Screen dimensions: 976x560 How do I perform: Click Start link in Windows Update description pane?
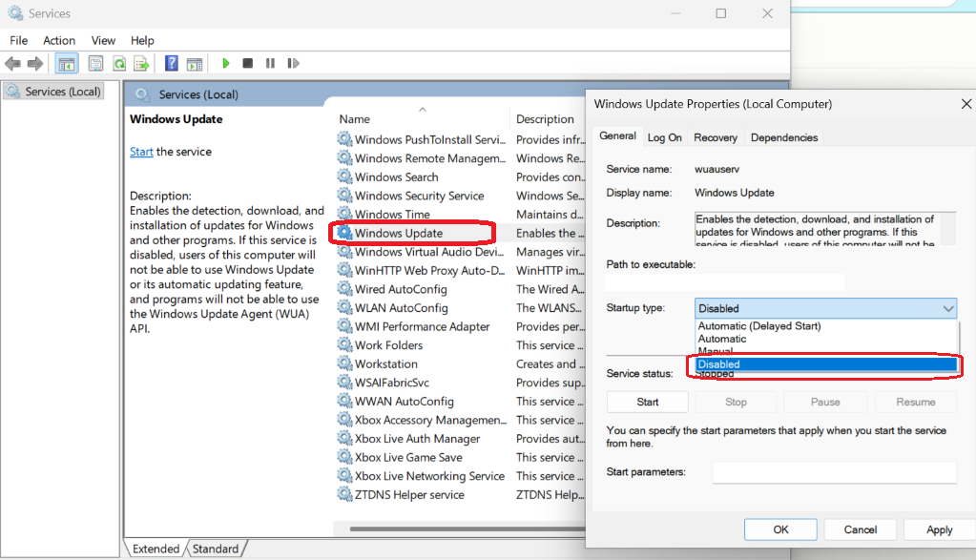click(x=141, y=152)
